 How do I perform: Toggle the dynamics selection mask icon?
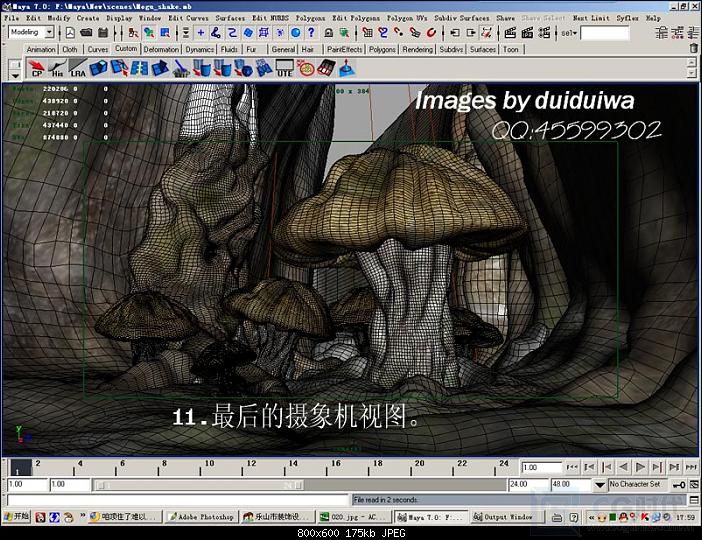(x=280, y=33)
